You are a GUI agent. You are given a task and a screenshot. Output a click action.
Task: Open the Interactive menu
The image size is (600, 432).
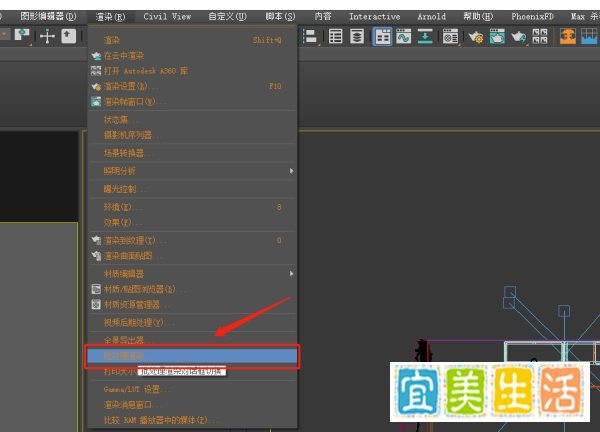(x=375, y=16)
